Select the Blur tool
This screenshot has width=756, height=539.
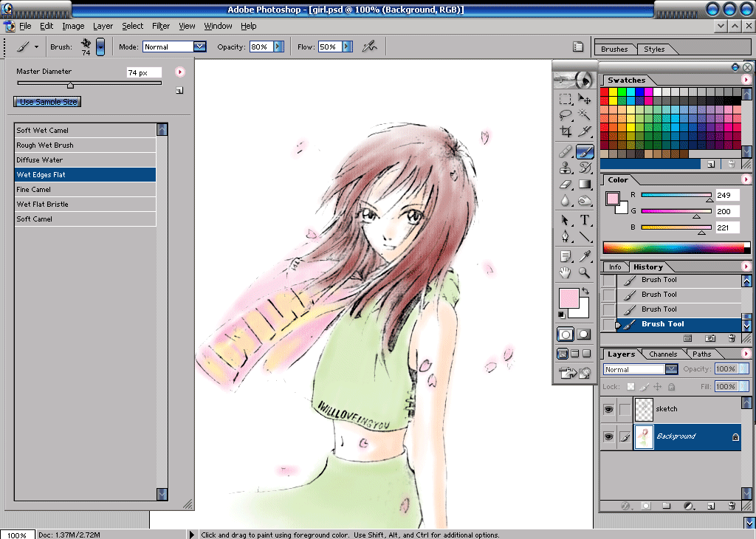(566, 200)
